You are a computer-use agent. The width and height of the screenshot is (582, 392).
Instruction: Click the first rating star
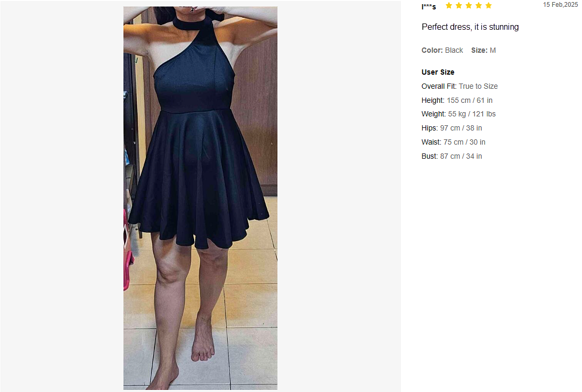(449, 5)
